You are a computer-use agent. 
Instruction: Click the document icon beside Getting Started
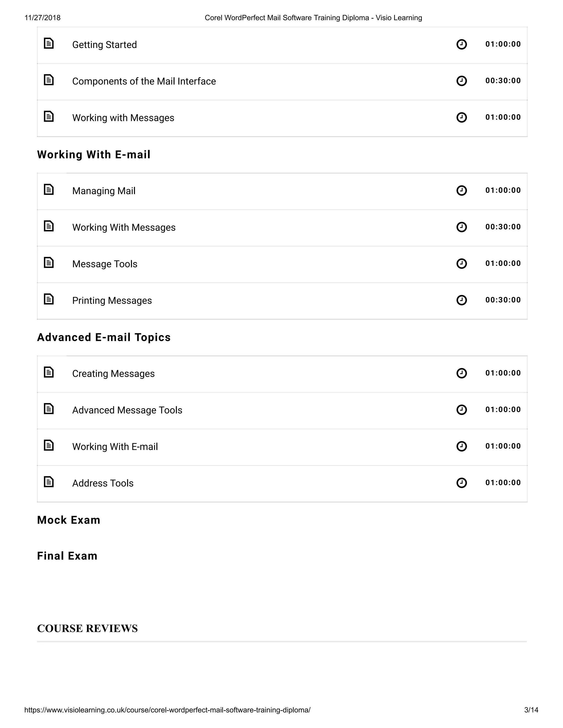49,43
